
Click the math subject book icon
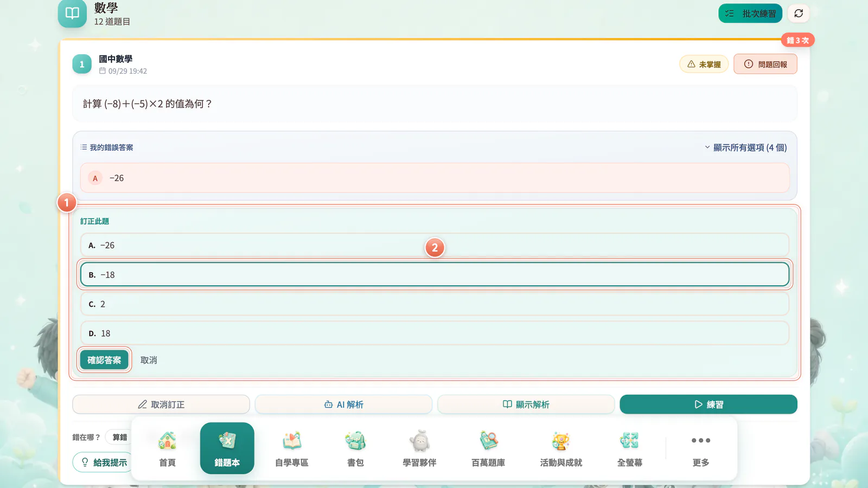click(x=72, y=13)
